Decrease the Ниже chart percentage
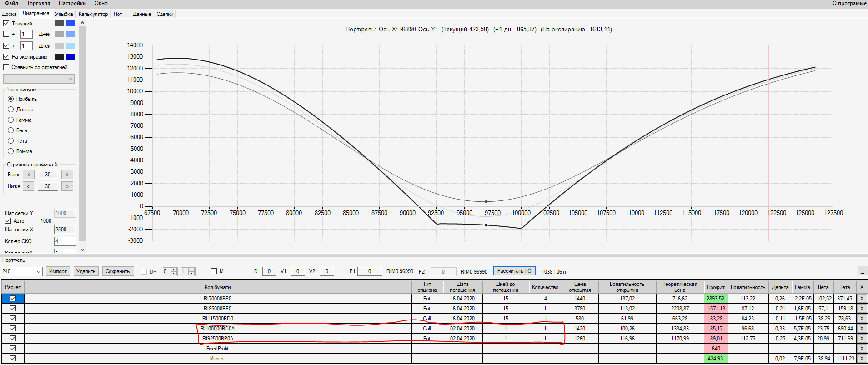Image resolution: width=868 pixels, height=365 pixels. tap(29, 186)
